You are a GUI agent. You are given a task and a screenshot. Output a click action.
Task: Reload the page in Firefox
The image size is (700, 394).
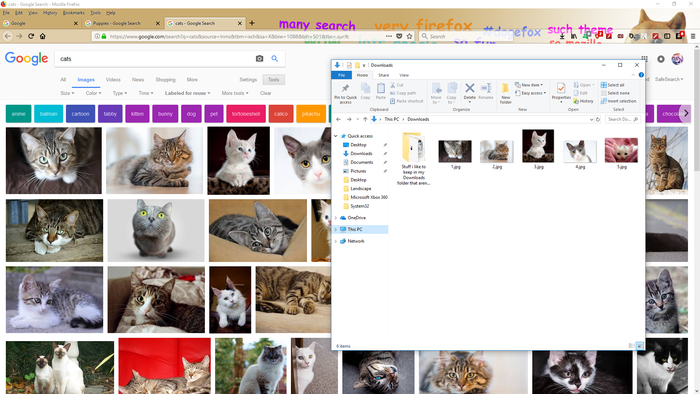click(x=31, y=36)
